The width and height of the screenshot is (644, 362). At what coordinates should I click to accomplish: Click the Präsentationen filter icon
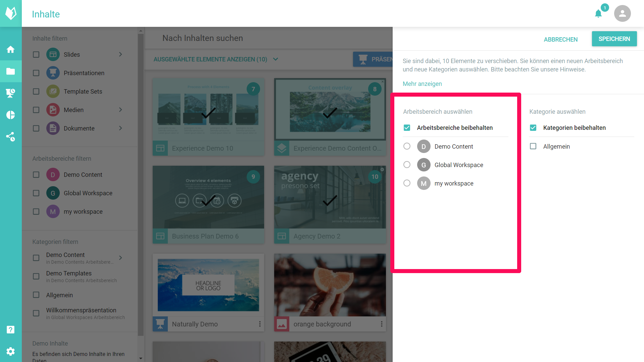53,73
